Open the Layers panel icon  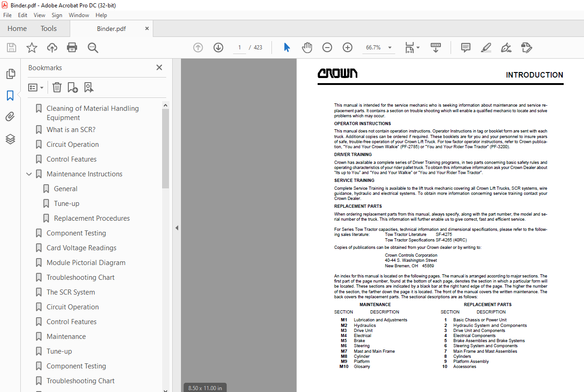click(x=10, y=139)
